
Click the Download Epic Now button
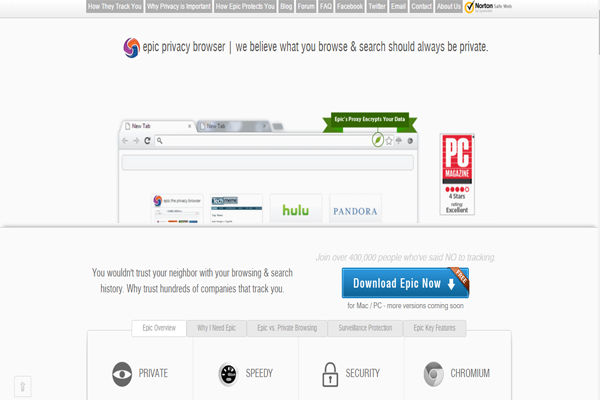click(x=405, y=283)
